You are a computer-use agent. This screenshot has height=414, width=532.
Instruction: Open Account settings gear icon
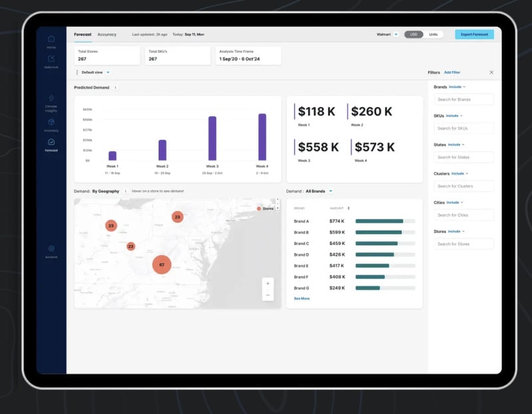(x=51, y=249)
